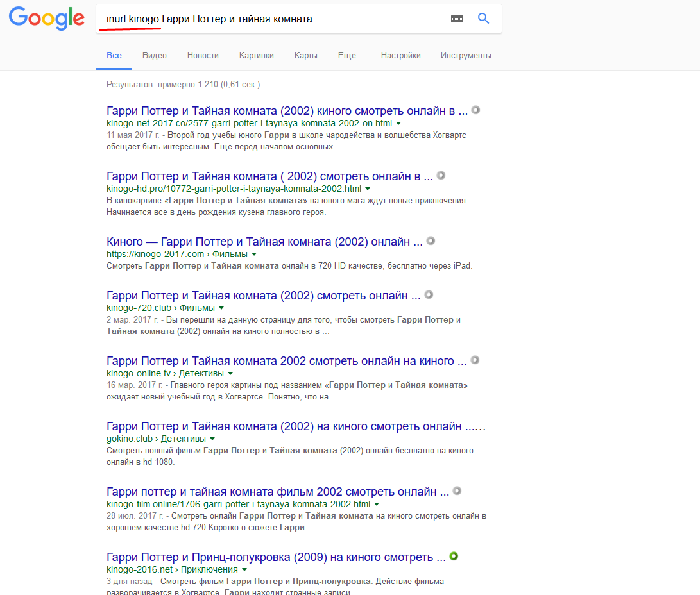Open result '2002 смотреть онлайн на киного'

tap(286, 361)
